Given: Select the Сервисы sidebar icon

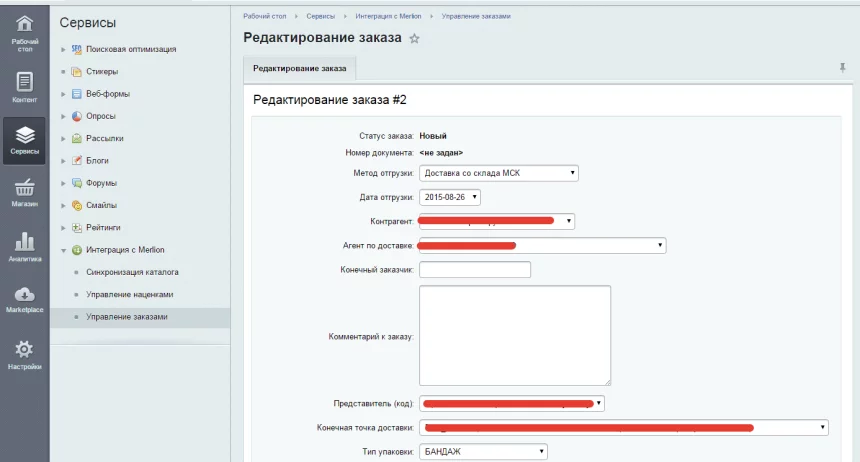Looking at the screenshot, I should tap(25, 139).
